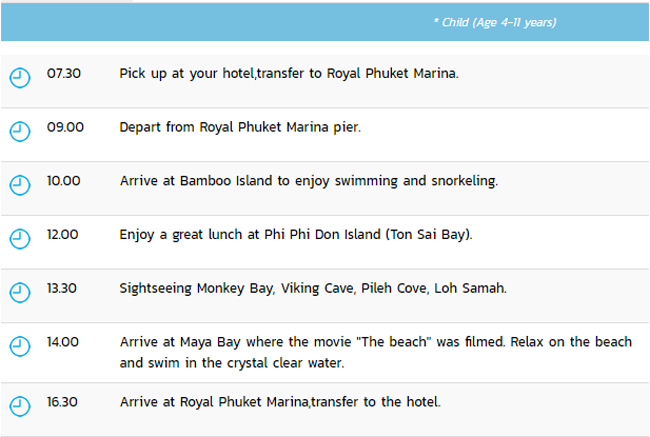Click the Bamboo Island arrival text
Image resolution: width=650 pixels, height=437 pixels.
click(x=309, y=181)
